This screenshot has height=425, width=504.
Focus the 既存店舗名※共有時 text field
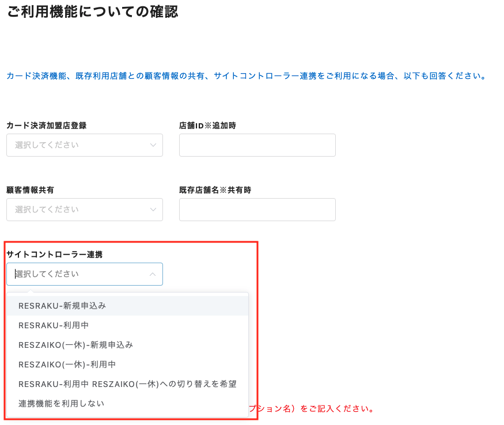(257, 210)
